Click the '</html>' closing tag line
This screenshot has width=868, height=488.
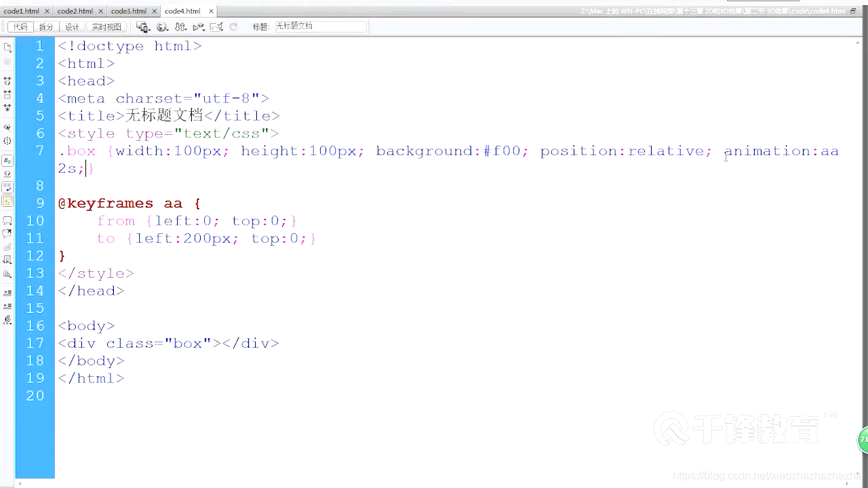91,378
